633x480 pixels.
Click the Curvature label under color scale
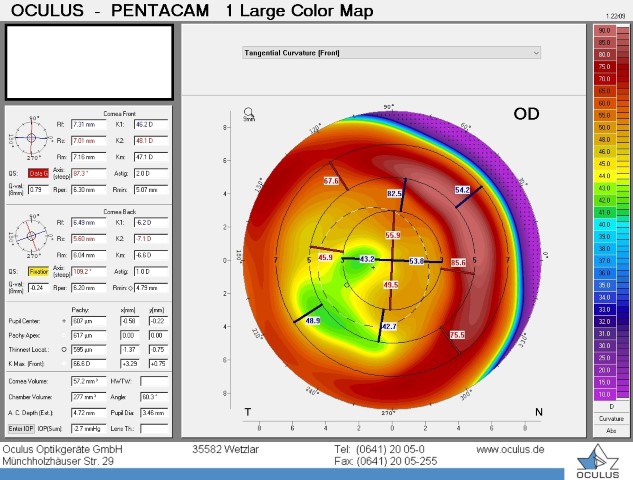click(x=603, y=420)
